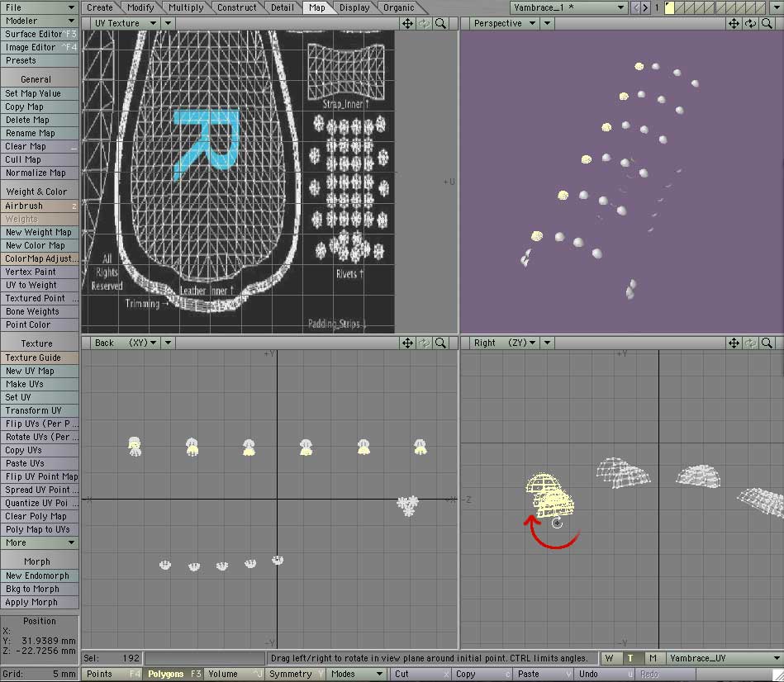
Task: Open the Surface Editor
Action: tap(40, 34)
